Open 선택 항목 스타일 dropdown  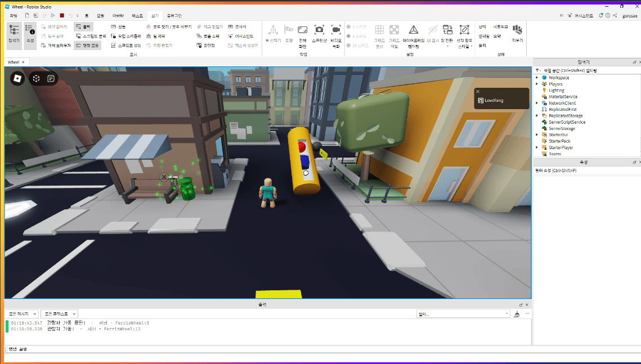pos(464,37)
